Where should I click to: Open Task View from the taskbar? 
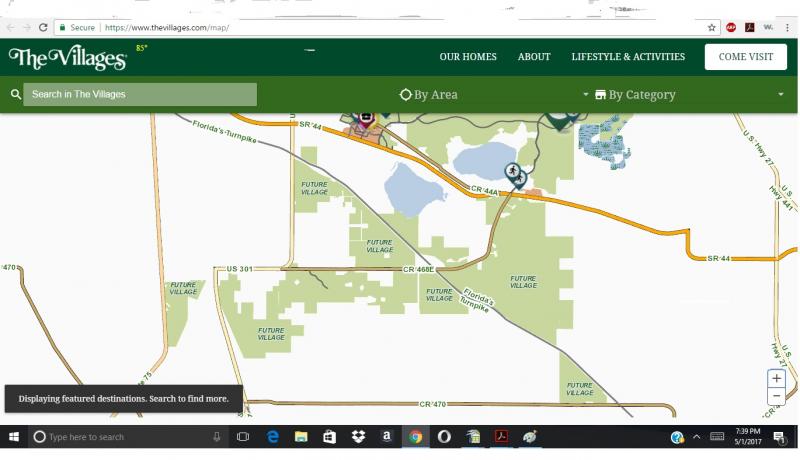[243, 437]
